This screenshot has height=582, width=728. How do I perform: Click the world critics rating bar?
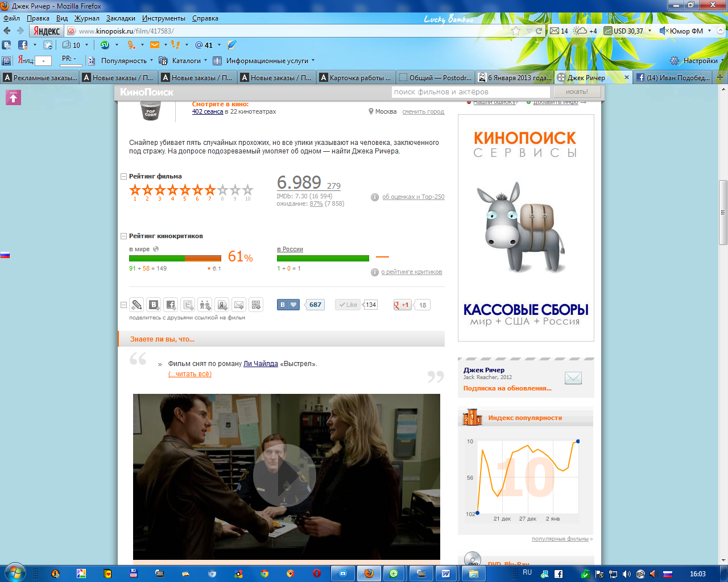(x=175, y=258)
